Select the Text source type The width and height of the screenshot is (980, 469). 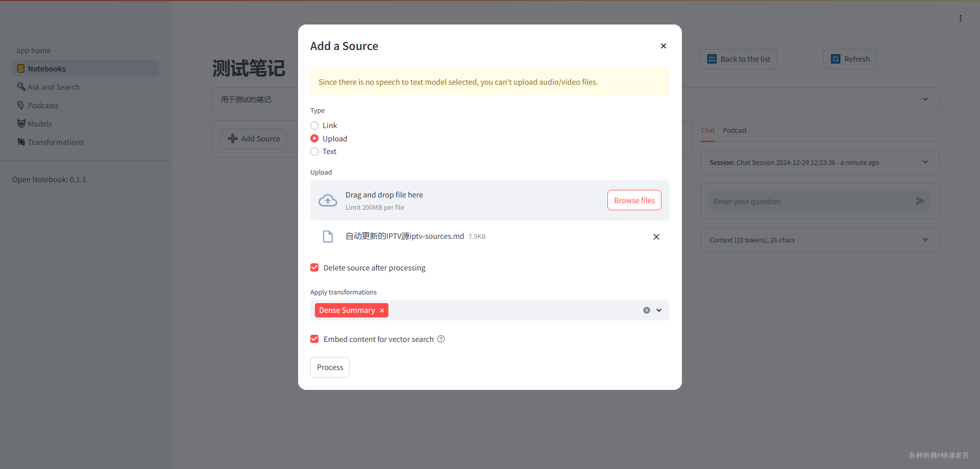coord(314,152)
